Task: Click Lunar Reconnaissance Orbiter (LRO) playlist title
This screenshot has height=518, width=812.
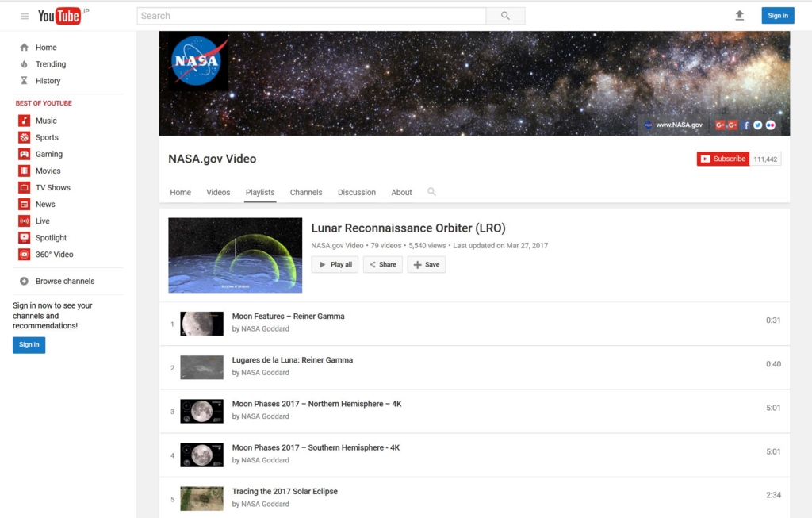Action: [x=408, y=228]
